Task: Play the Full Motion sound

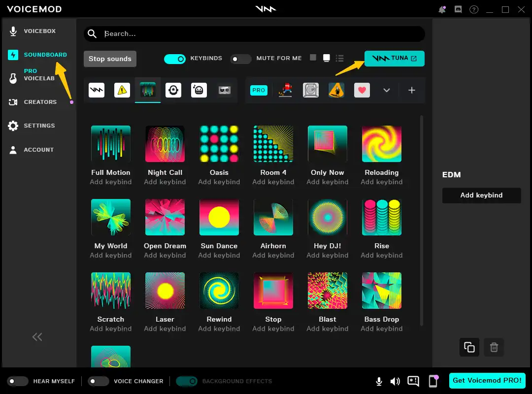Action: (111, 144)
